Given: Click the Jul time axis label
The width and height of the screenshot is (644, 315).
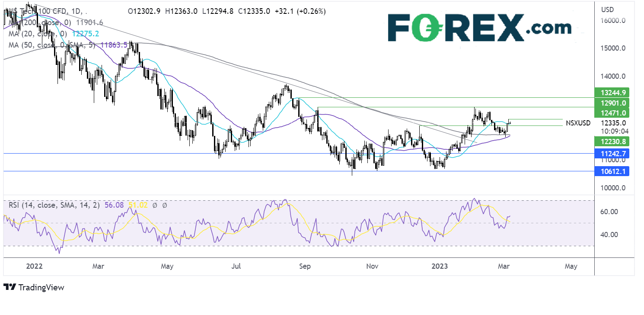Looking at the screenshot, I should [236, 267].
